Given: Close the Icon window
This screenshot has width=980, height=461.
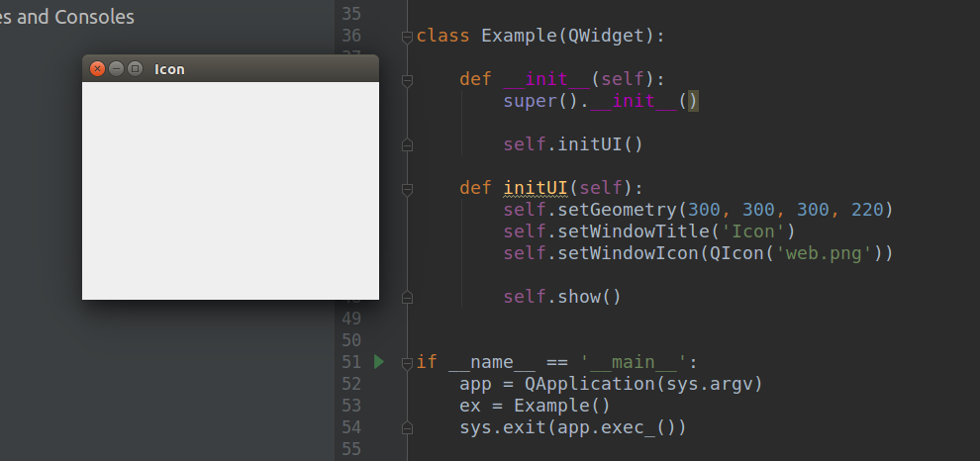Looking at the screenshot, I should [x=97, y=68].
